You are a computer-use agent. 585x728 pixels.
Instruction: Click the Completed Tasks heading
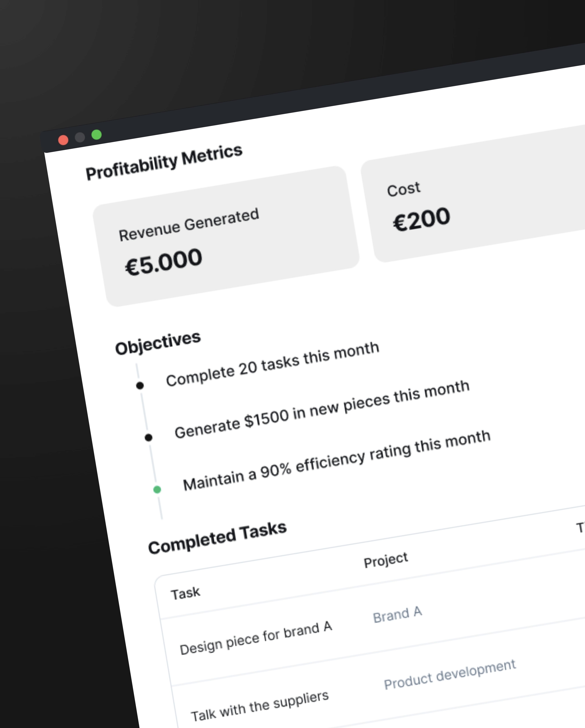[218, 538]
